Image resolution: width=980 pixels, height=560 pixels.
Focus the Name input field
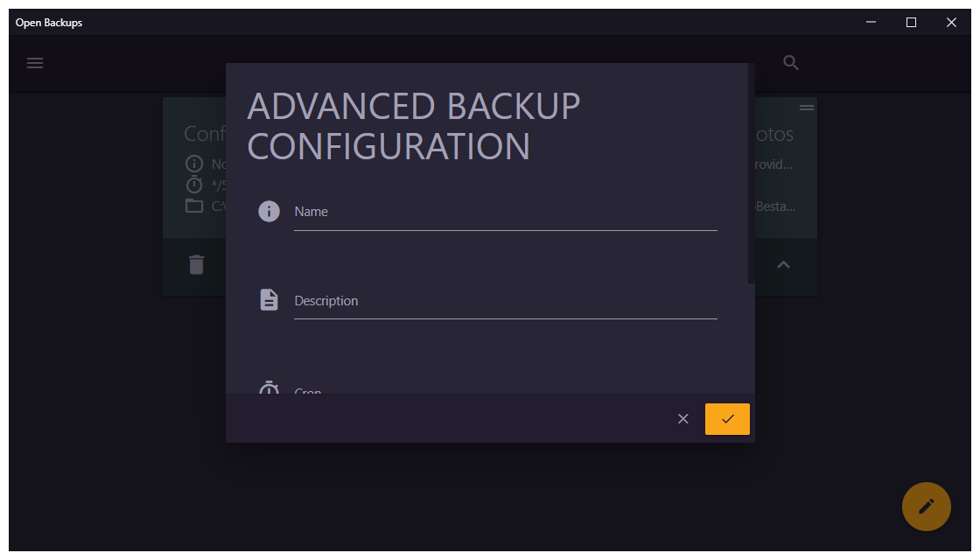505,213
